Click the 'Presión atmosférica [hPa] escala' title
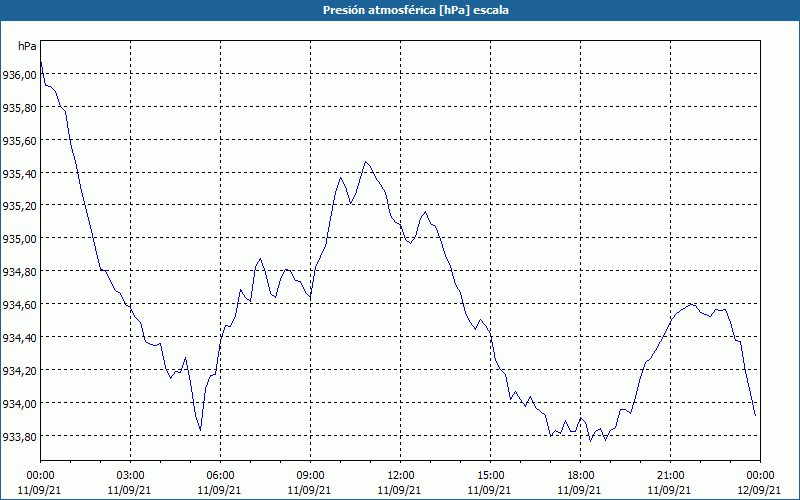 (416, 10)
